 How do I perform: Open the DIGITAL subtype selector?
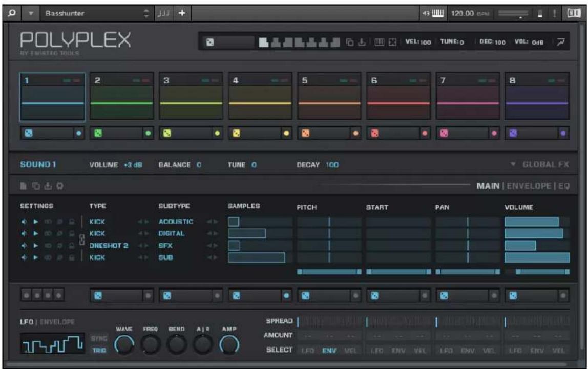pos(172,234)
